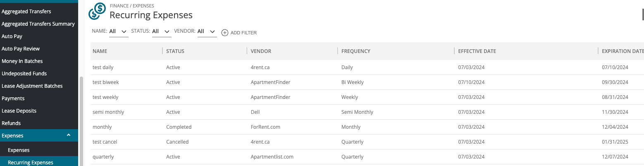The width and height of the screenshot is (644, 166).
Task: Sort table by the FREQUENCY column header
Action: tap(356, 51)
